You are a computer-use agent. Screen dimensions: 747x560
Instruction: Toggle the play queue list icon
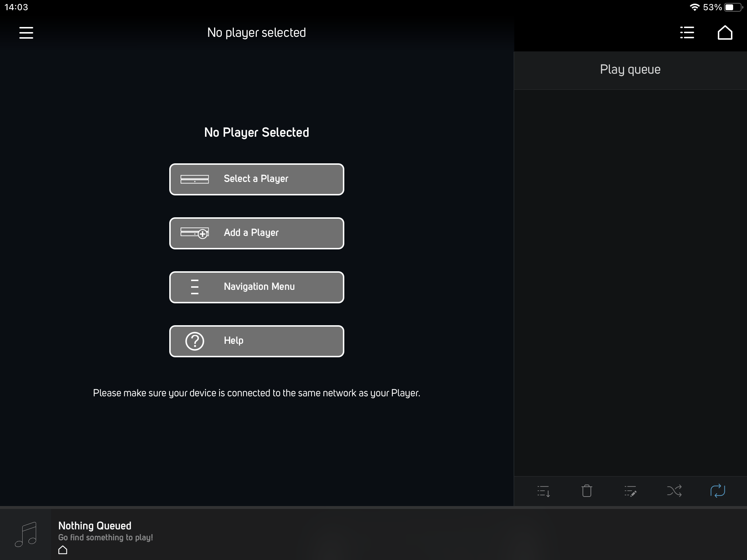[x=687, y=33]
